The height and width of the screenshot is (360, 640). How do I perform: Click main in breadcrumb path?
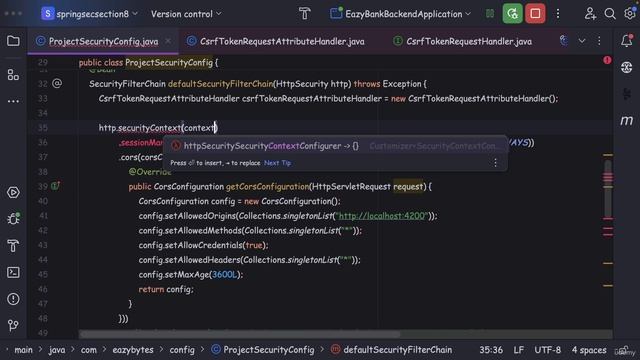point(23,350)
